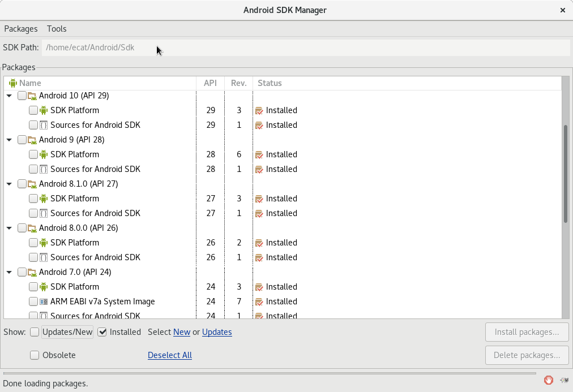The height and width of the screenshot is (392, 573).
Task: Open the log window icon in status bar
Action: (x=565, y=380)
